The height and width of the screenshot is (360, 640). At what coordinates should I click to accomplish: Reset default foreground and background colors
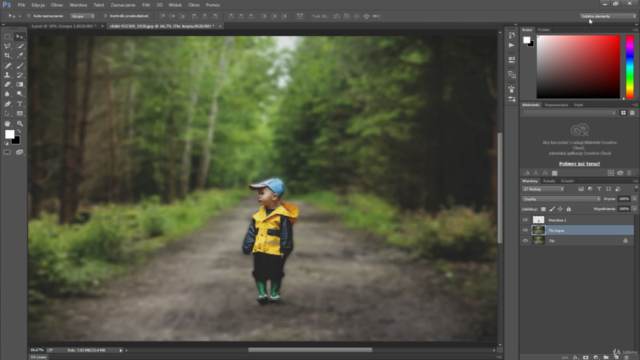7,143
